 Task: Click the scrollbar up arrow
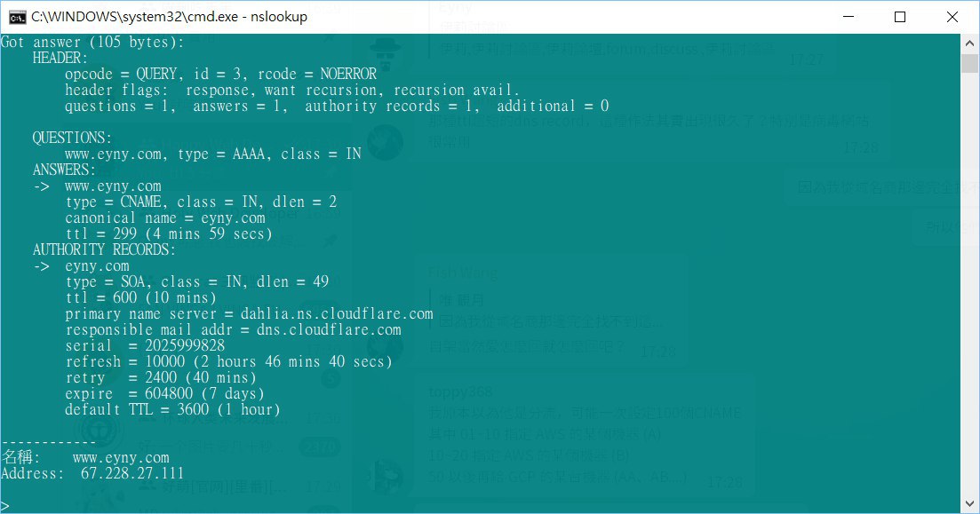click(x=969, y=43)
